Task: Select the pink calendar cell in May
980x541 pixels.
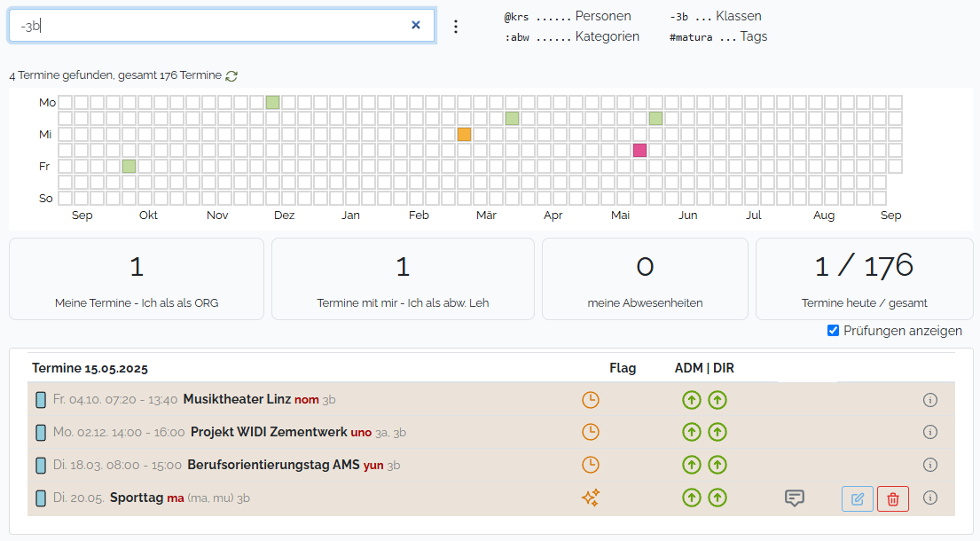Action: click(x=639, y=151)
